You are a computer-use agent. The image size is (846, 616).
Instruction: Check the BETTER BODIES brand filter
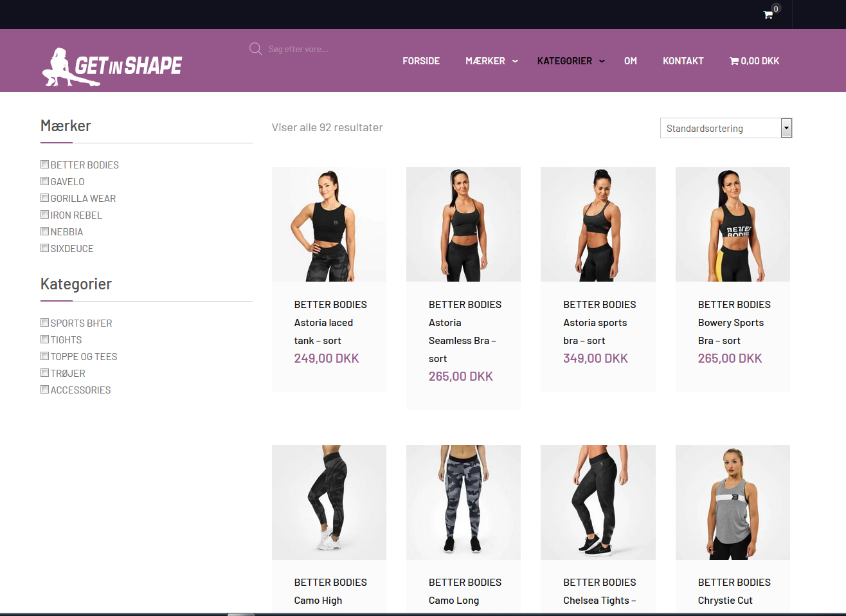45,165
